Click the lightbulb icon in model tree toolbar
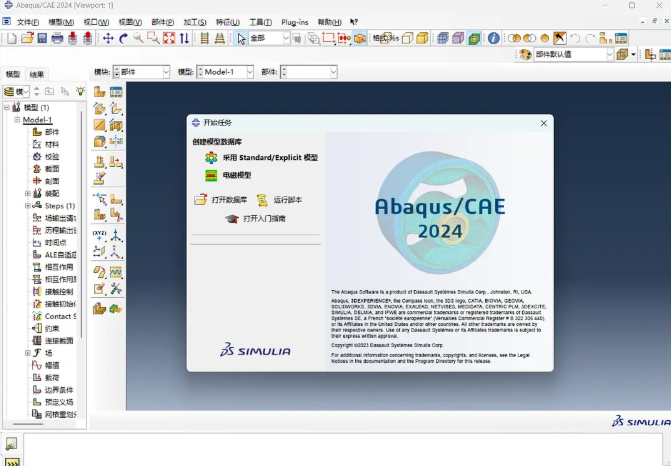 pyautogui.click(x=81, y=91)
